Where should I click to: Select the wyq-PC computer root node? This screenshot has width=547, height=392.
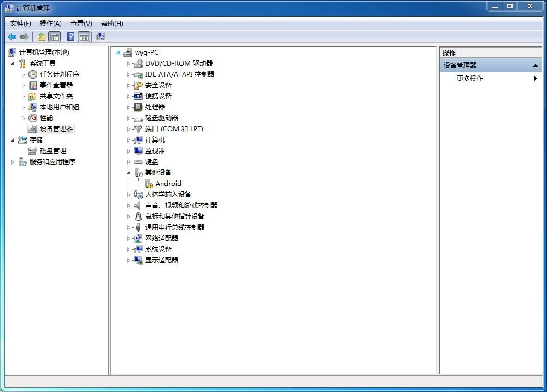point(146,52)
